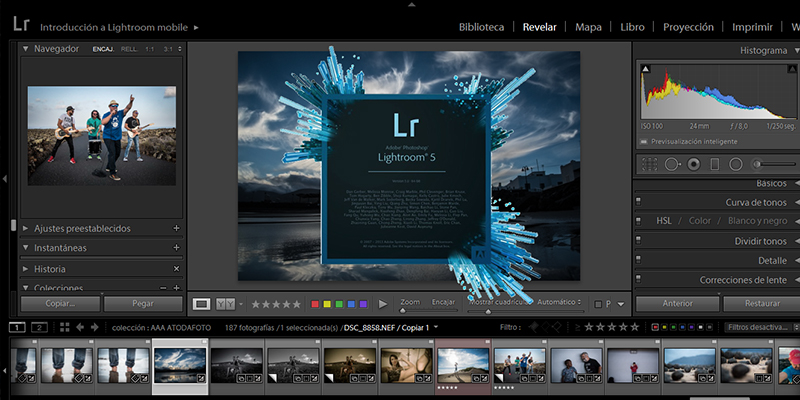Clear history with the X icon

tap(177, 269)
